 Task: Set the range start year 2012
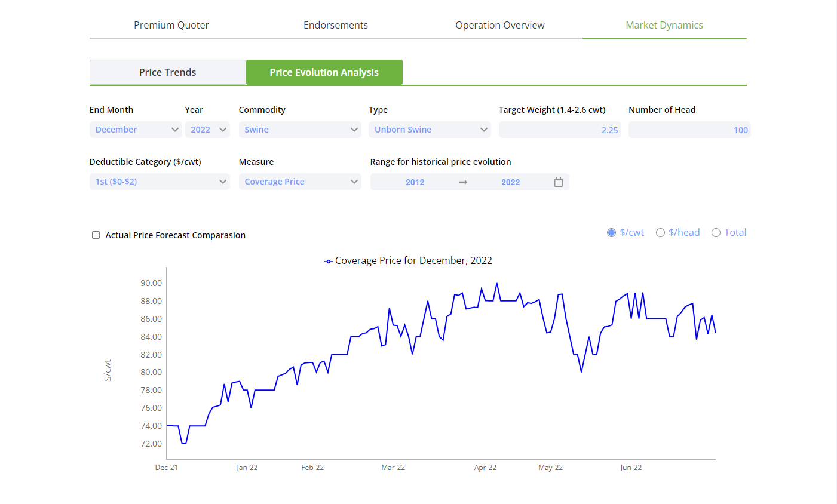(415, 182)
